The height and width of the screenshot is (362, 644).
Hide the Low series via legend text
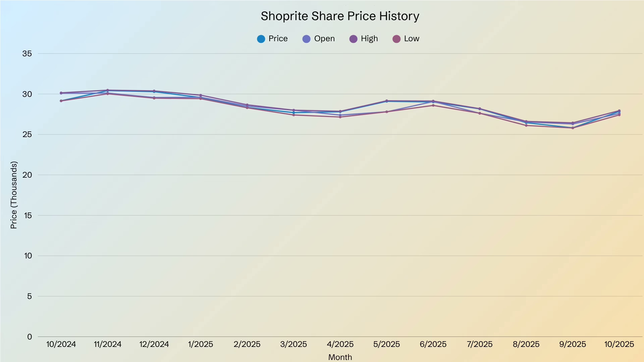click(412, 39)
